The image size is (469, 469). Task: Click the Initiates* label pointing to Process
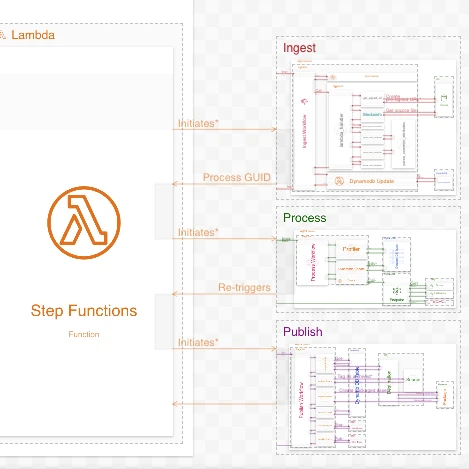coord(198,232)
